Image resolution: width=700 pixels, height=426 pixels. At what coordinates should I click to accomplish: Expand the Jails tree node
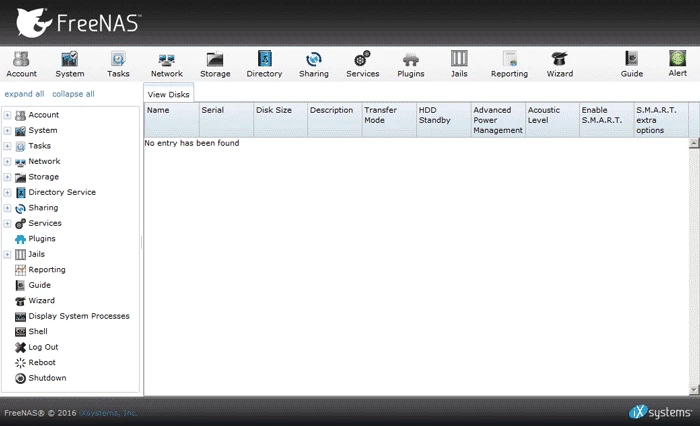coord(7,255)
